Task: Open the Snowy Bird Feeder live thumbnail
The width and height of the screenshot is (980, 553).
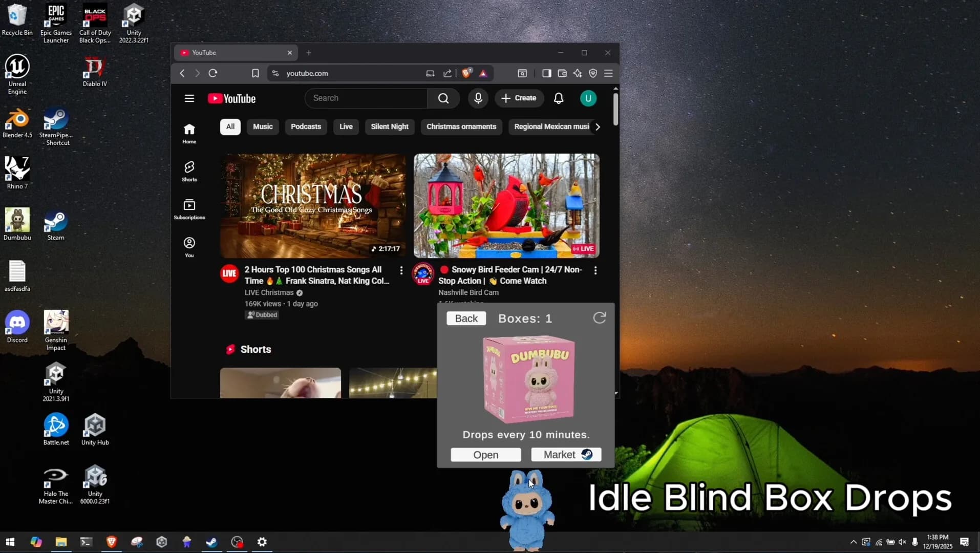Action: [506, 206]
